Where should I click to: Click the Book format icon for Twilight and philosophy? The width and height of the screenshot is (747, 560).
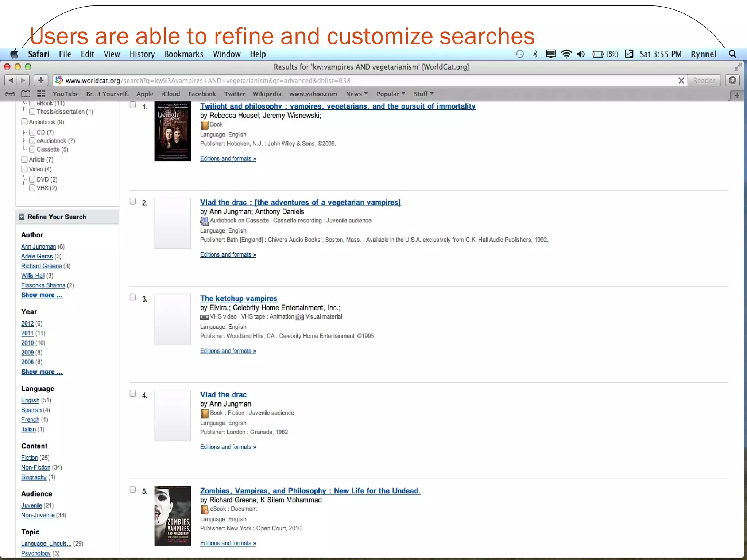[205, 125]
